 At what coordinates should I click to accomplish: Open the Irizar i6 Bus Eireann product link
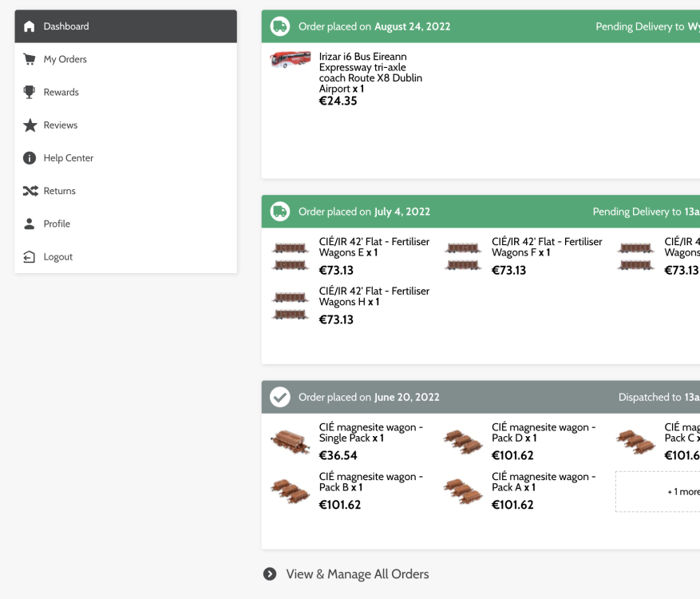(x=370, y=73)
